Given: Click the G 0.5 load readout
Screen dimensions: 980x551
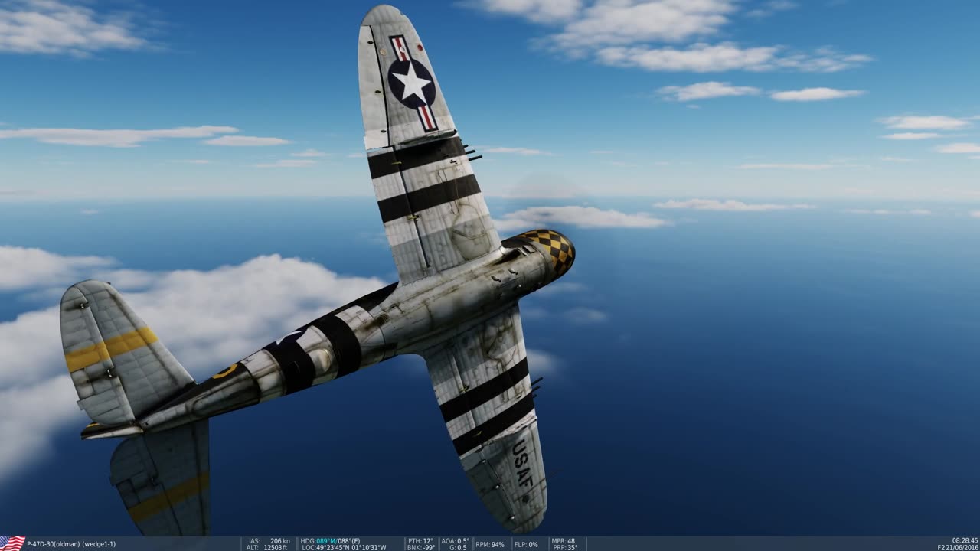Looking at the screenshot, I should click(x=456, y=547).
